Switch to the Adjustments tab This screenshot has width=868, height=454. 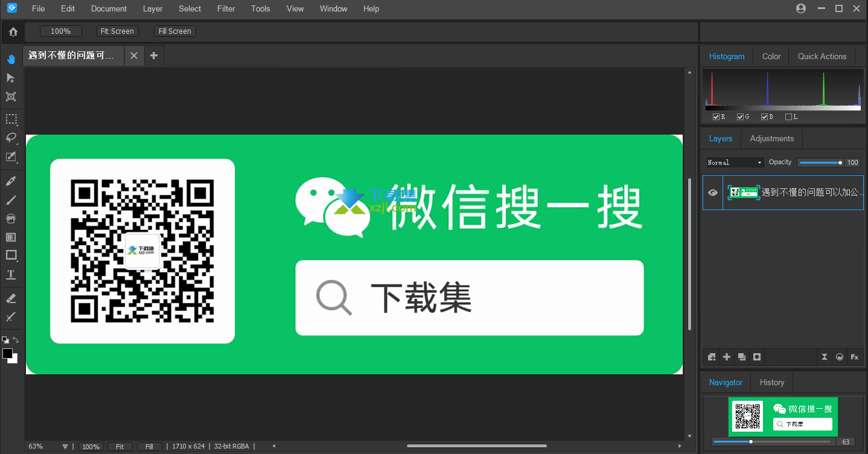tap(772, 138)
